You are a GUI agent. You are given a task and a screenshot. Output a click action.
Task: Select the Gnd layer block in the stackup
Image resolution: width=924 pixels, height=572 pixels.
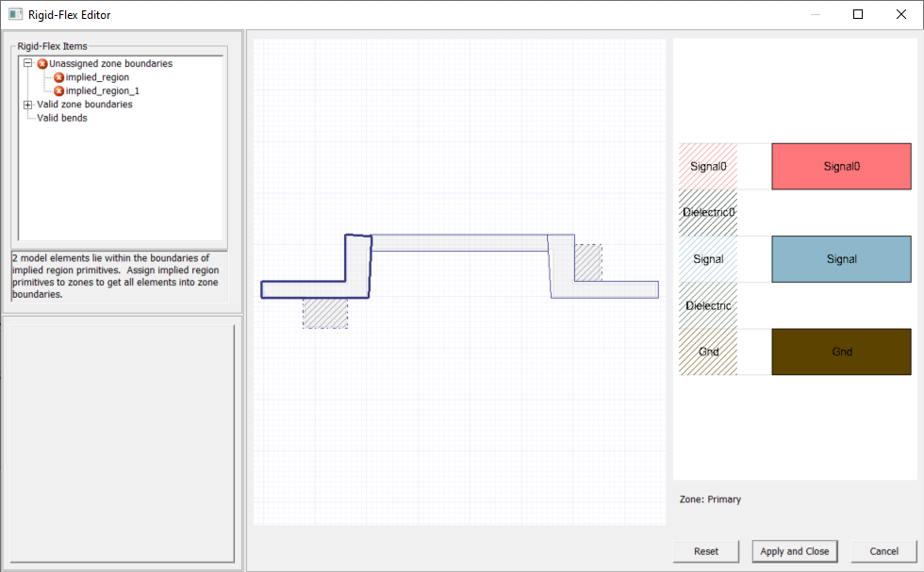[x=840, y=351]
